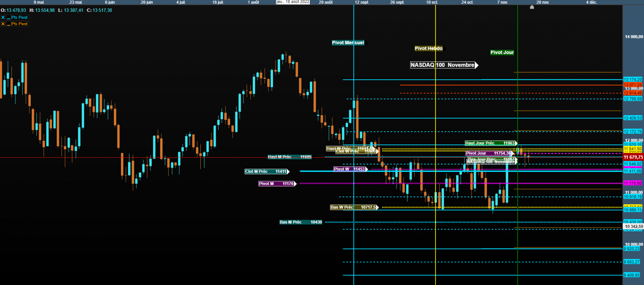Click the 12 429,53 price tag
644x285 pixels.
(x=633, y=118)
